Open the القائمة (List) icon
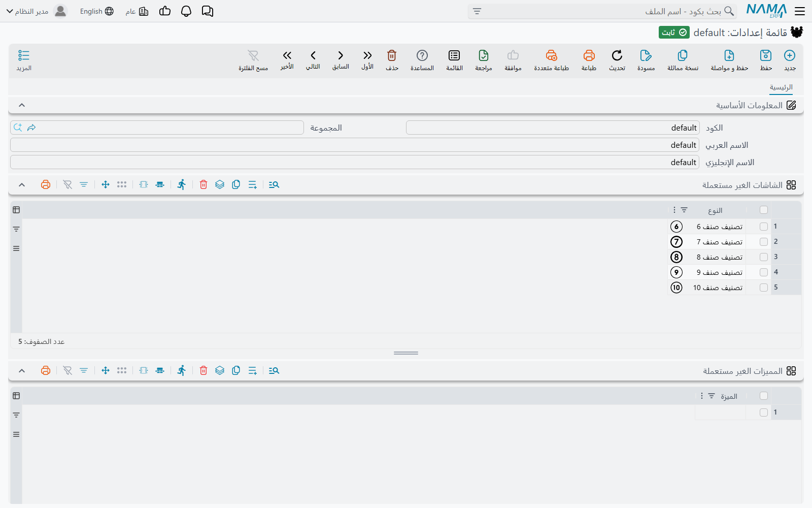812x508 pixels. pos(454,55)
